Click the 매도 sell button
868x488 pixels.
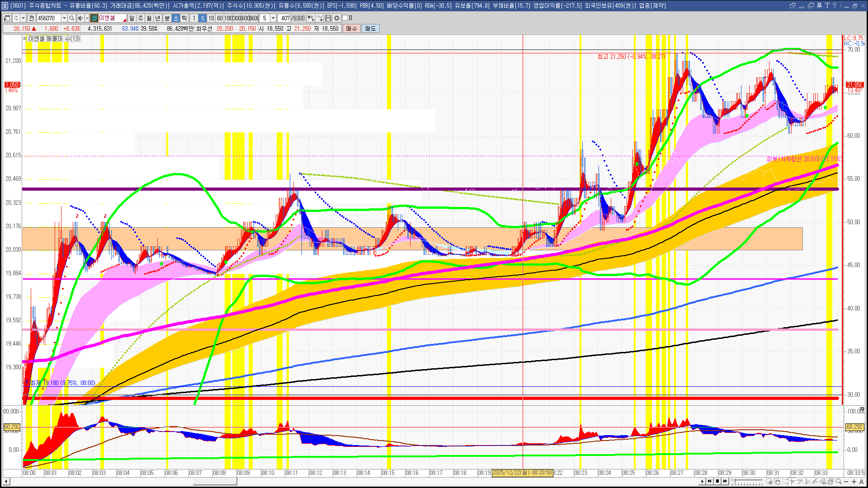click(x=370, y=28)
